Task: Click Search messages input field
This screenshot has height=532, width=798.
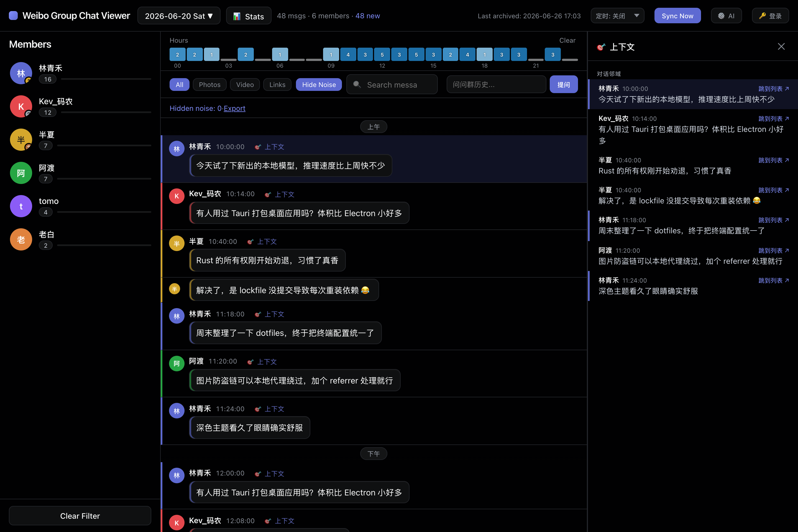Action: tap(392, 85)
